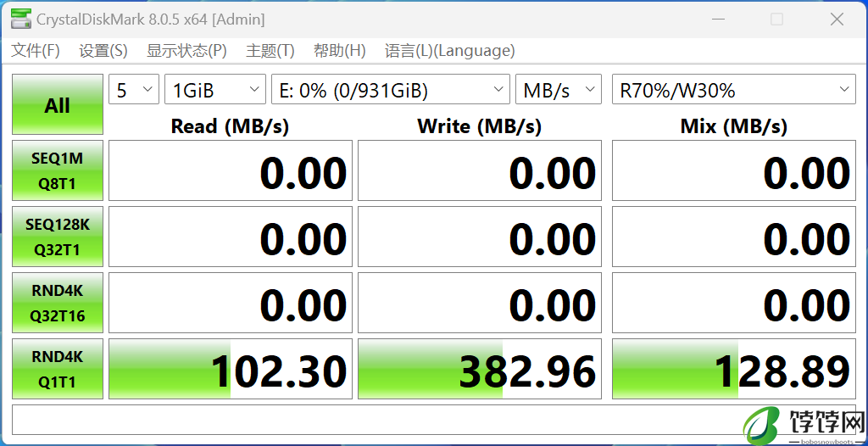The height and width of the screenshot is (446, 868).
Task: Click the RND4K Q32T16 mix value 0.00
Action: [x=734, y=303]
